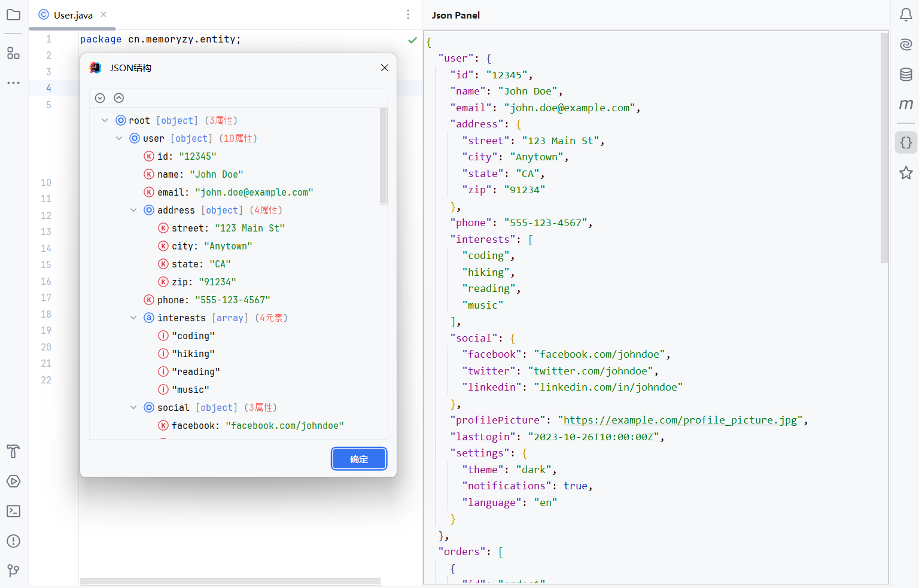Viewport: 919px width, 588px height.
Task: Open the Notifications bell icon
Action: tap(906, 15)
